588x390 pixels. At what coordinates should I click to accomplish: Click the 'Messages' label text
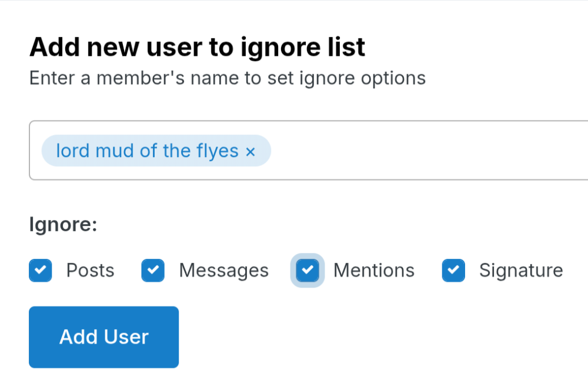pyautogui.click(x=223, y=271)
